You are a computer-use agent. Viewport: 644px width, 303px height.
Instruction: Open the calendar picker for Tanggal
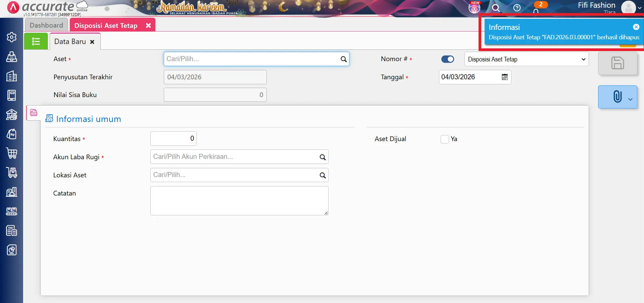tap(504, 77)
